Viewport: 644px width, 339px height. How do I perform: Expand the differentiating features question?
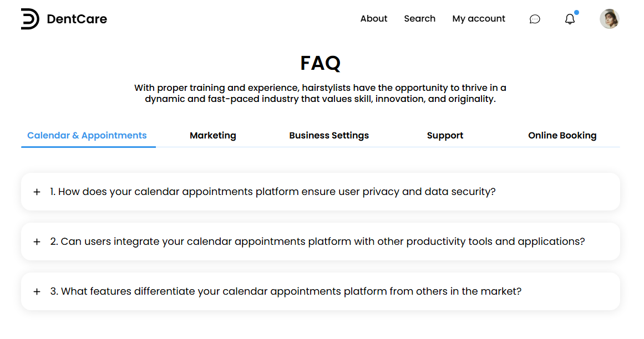291,291
